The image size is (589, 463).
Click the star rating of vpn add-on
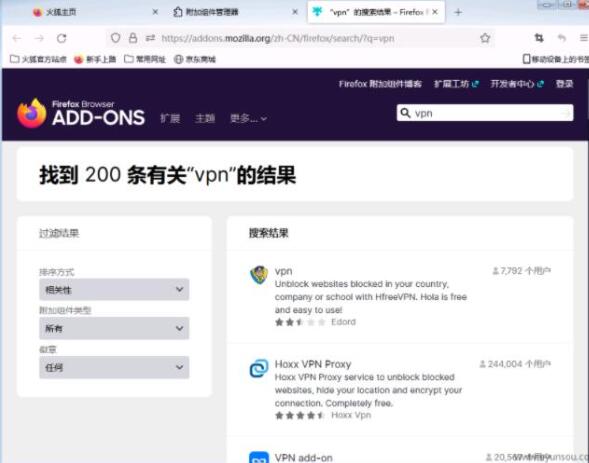pyautogui.click(x=300, y=322)
